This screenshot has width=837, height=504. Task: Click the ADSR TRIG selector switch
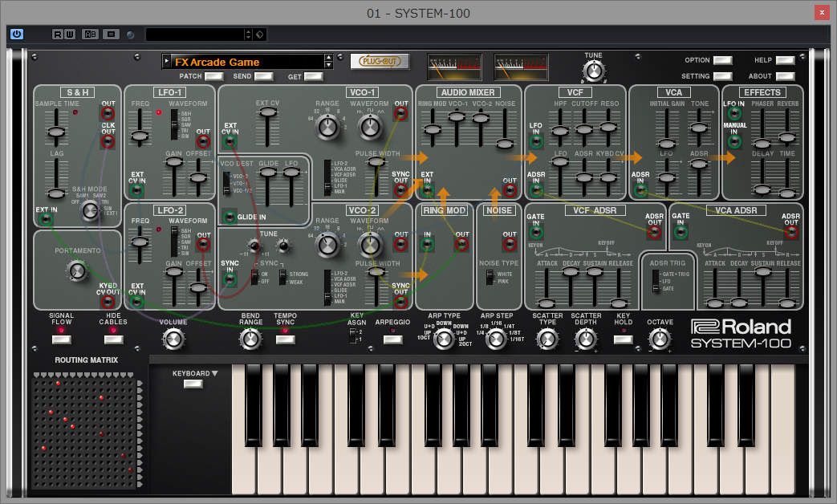(656, 281)
